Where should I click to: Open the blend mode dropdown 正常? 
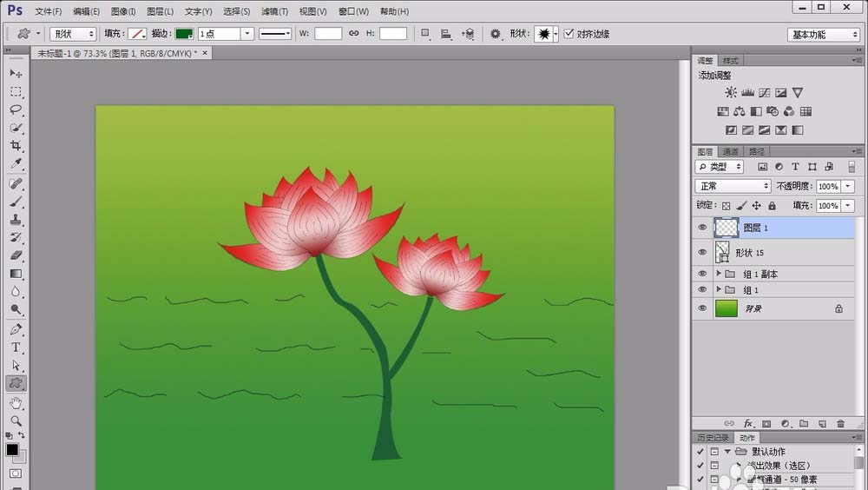click(x=733, y=186)
